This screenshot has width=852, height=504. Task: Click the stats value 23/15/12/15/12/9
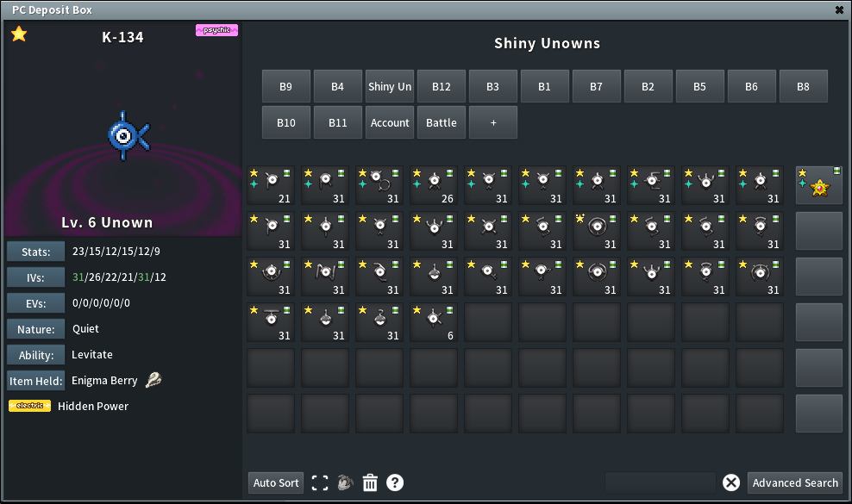[x=116, y=252]
